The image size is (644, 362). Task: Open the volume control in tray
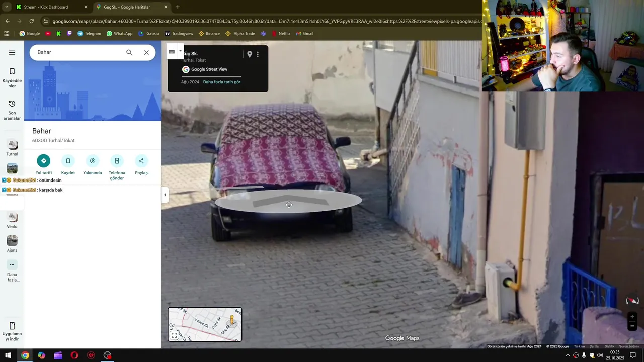click(x=600, y=355)
